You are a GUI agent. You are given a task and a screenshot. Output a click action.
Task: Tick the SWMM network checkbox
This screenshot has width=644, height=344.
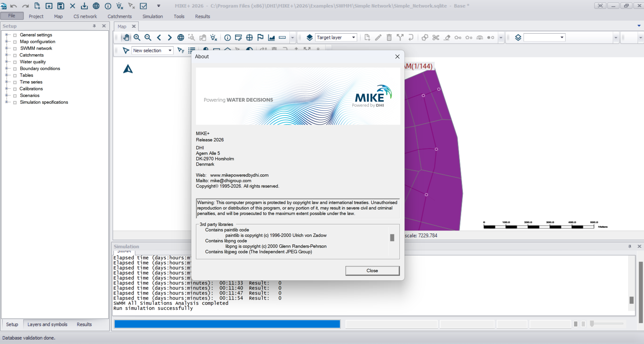(15, 48)
